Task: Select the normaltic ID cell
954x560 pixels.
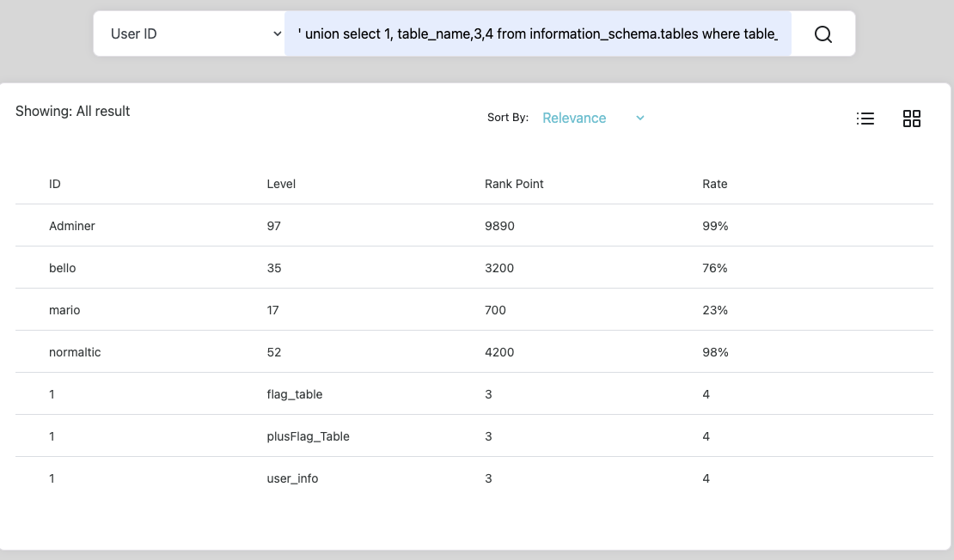Action: point(75,352)
